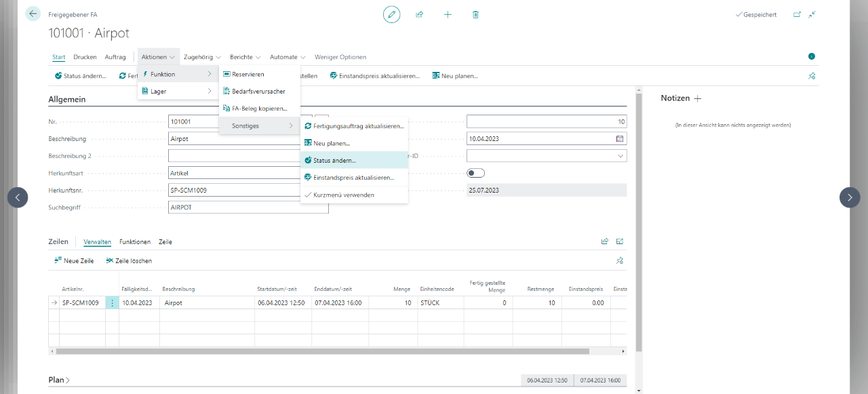868x394 pixels.
Task: Go to next record arrow
Action: tap(850, 197)
